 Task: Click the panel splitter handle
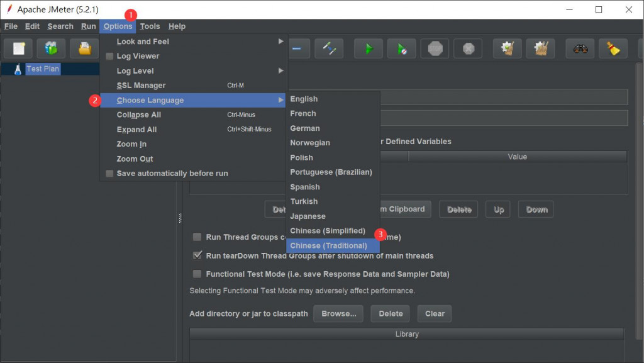[x=180, y=218]
